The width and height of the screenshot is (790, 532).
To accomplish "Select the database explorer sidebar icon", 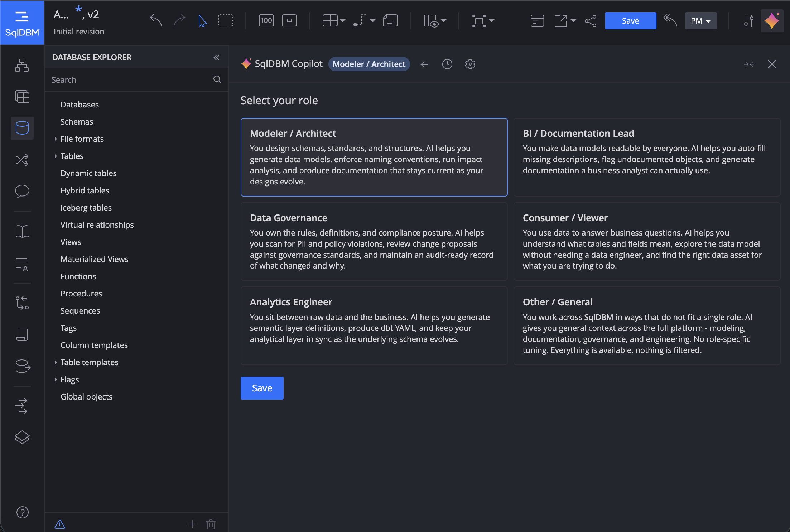I will pos(22,128).
